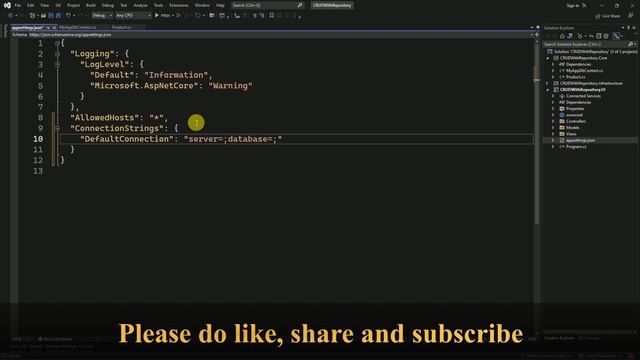
Task: Collapse the LogLevel block fold marker
Action: (57, 64)
